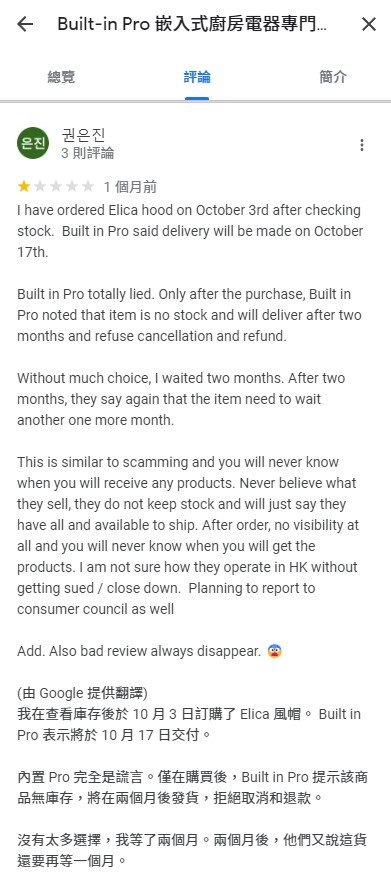Click the scared face emoji in the review
The image size is (391, 882).
click(275, 652)
